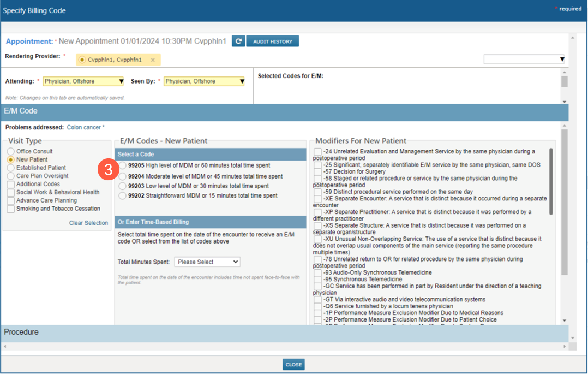Click the refresh appointment icon

tap(238, 41)
